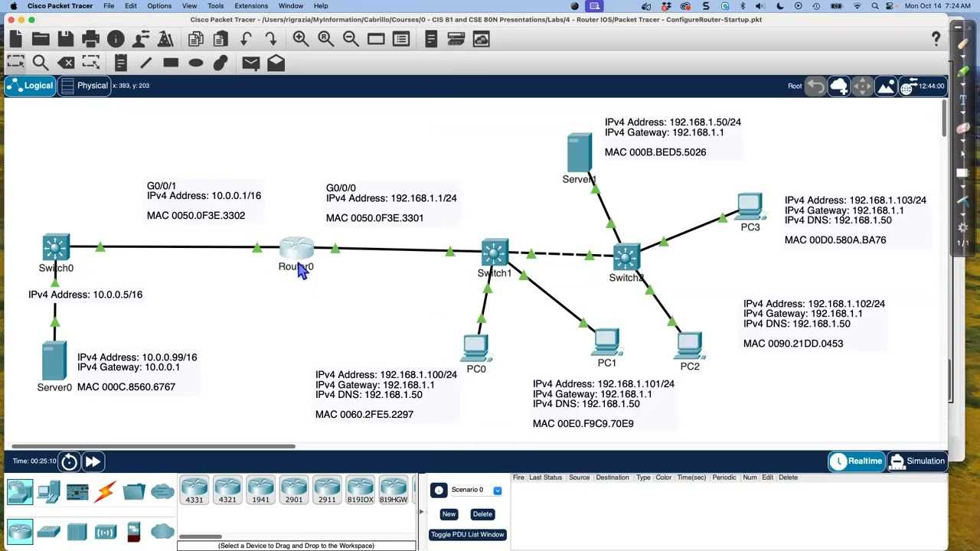Print the workspace using printer icon

coord(90,39)
